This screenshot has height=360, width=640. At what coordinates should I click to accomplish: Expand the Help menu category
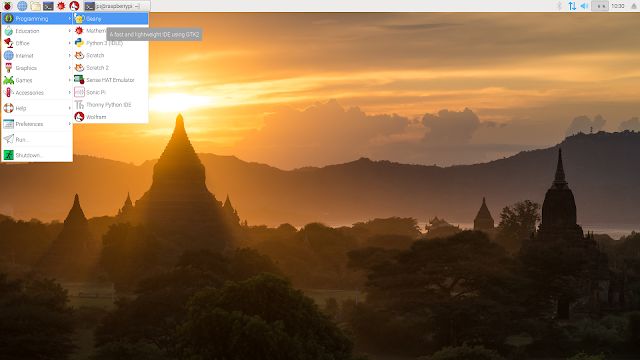click(37, 108)
